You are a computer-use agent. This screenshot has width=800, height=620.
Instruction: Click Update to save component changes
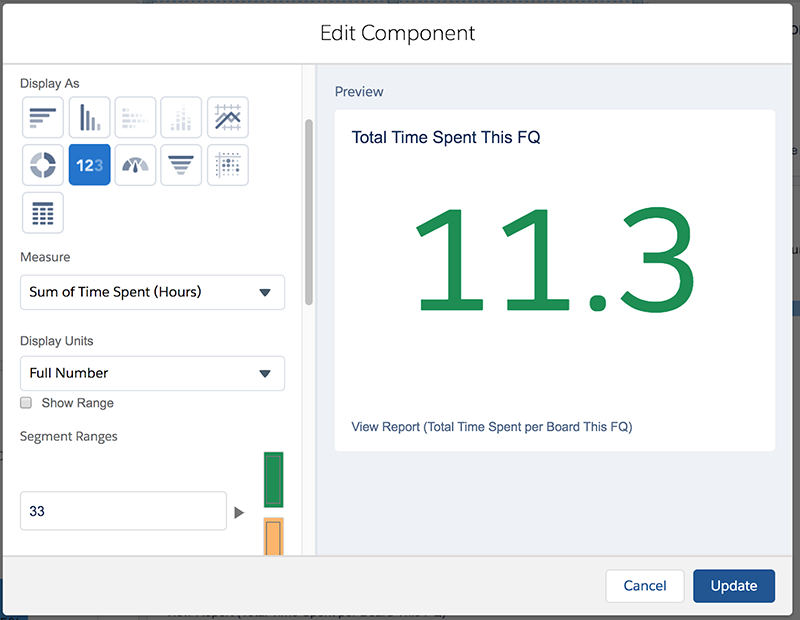click(x=733, y=586)
